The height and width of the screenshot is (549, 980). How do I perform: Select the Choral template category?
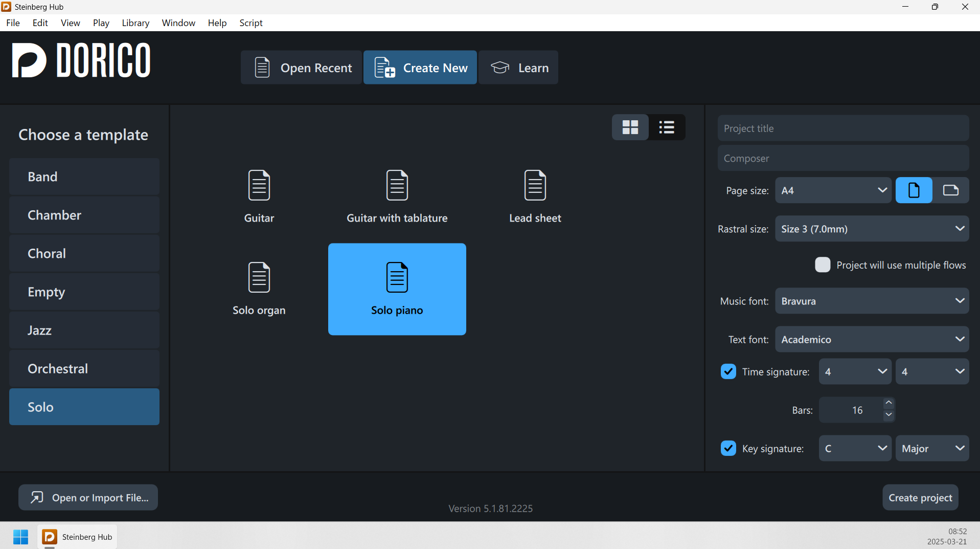(84, 253)
